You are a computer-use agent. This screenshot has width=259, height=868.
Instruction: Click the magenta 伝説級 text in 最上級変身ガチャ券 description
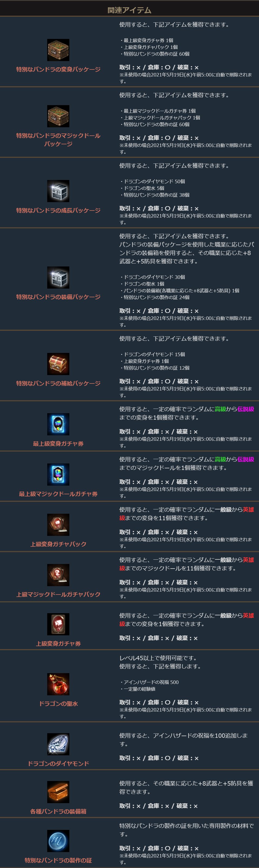click(246, 409)
